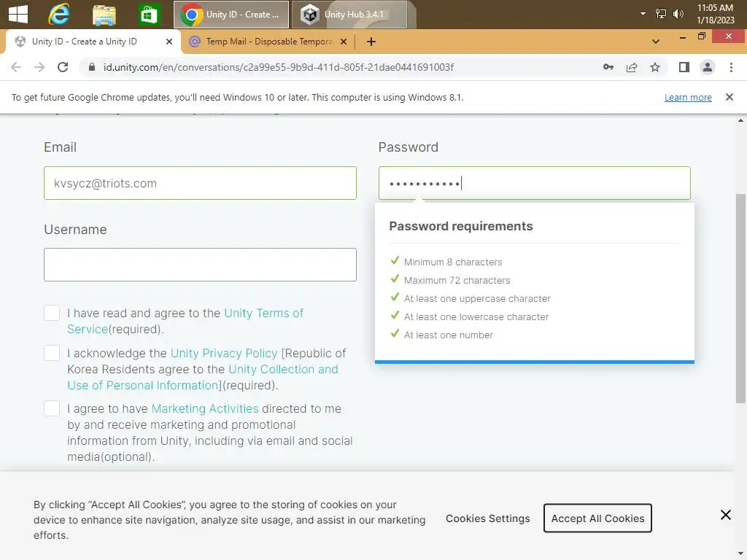Select the id.unity.com address bar URL
This screenshot has width=747, height=560.
[279, 67]
